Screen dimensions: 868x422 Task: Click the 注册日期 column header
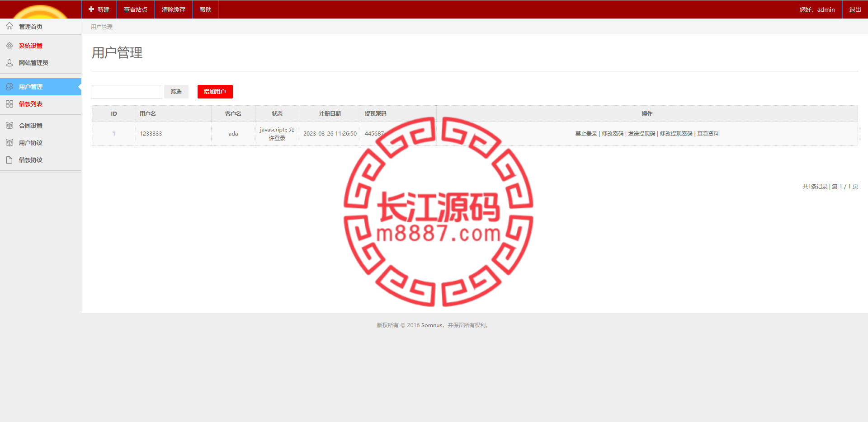click(330, 114)
